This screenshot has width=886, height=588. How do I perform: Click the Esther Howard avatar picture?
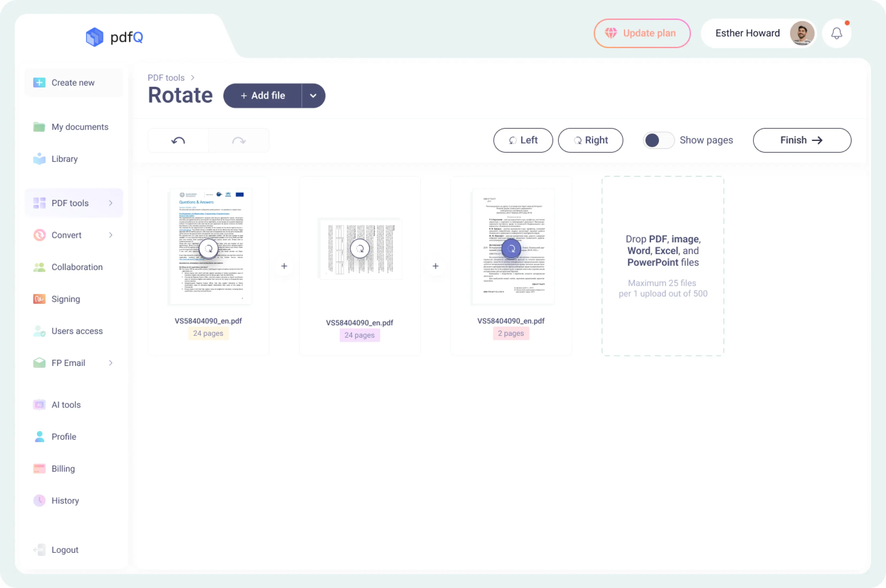[801, 33]
